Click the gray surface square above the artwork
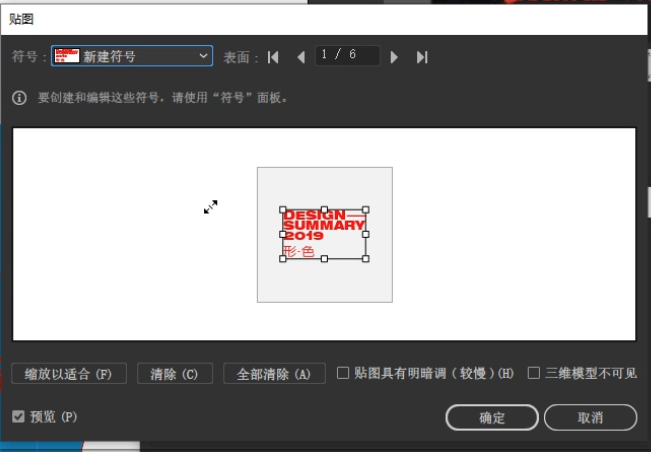Viewport: 651px width, 452px height. [324, 185]
